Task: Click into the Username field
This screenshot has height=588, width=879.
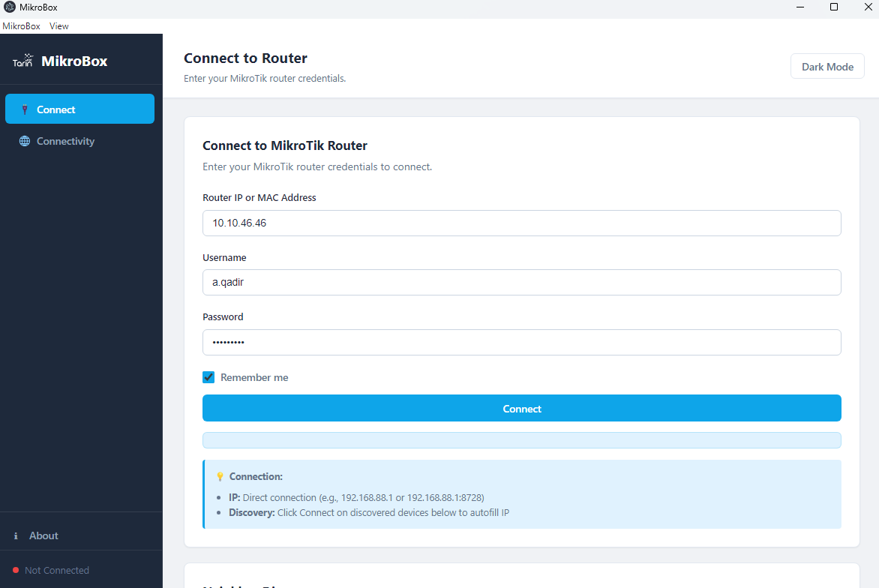Action: 521,283
